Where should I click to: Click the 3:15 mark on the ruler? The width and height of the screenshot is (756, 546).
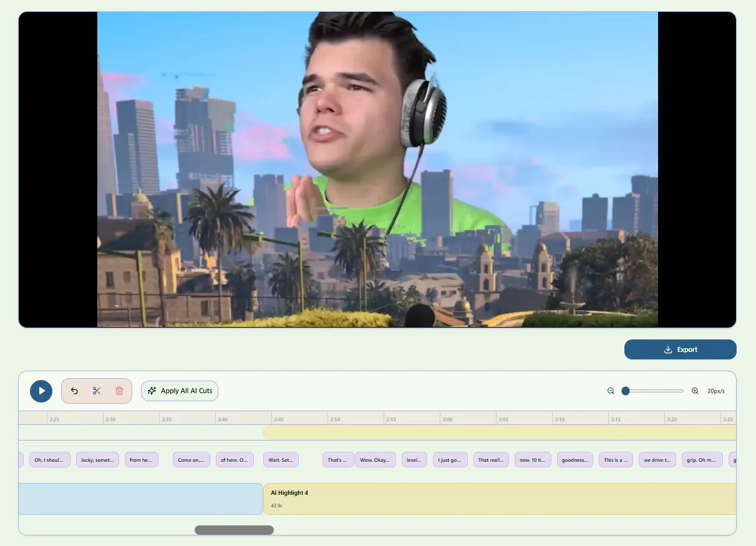coord(616,419)
